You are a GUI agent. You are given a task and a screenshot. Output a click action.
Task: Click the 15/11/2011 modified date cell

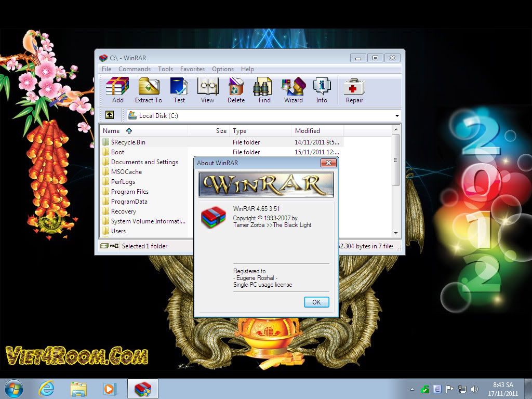[x=317, y=152]
